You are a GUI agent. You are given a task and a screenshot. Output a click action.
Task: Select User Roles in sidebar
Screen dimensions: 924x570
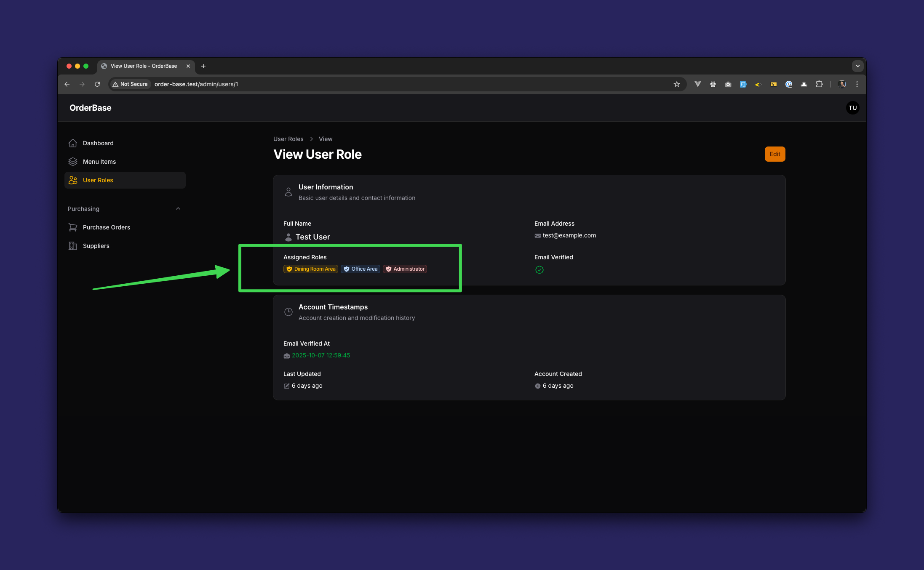98,180
